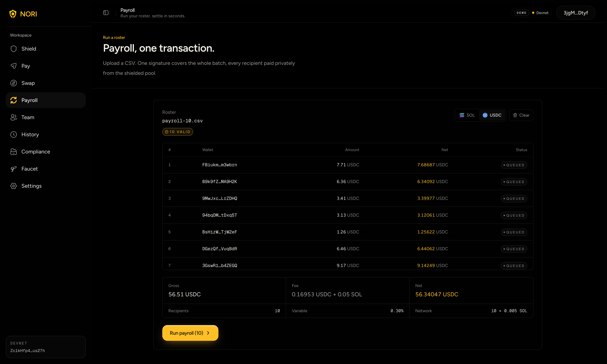Select the Payroll sidebar item

point(46,100)
